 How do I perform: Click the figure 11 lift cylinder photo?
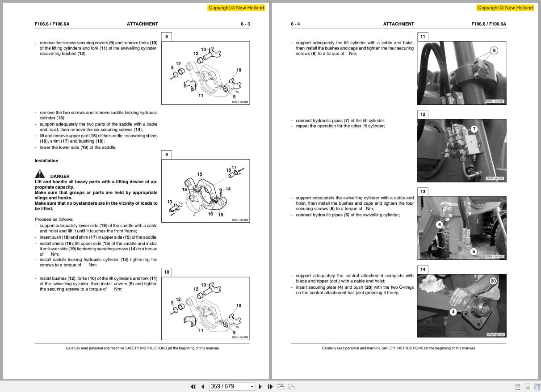(461, 73)
